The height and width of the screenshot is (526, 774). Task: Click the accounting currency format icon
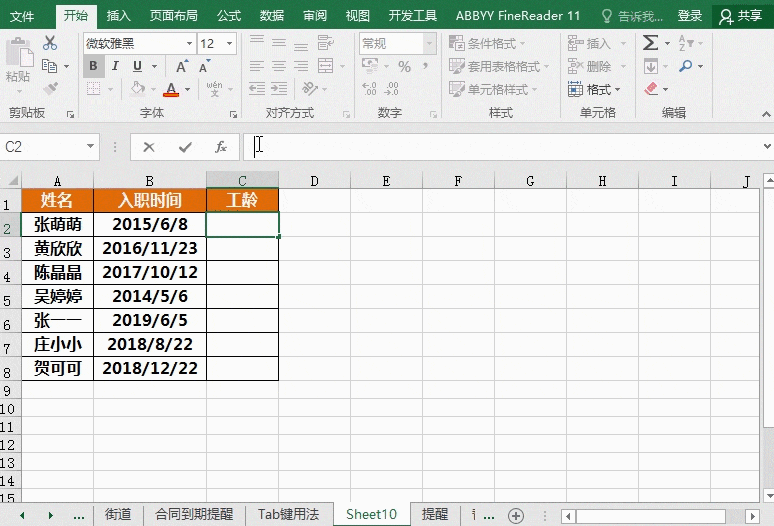[x=370, y=66]
